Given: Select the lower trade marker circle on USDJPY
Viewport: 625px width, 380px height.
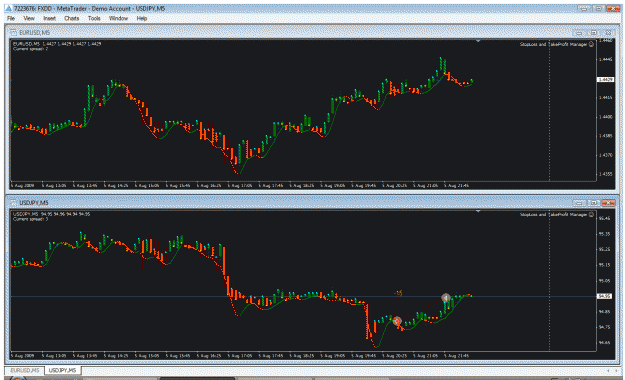Looking at the screenshot, I should coord(397,321).
